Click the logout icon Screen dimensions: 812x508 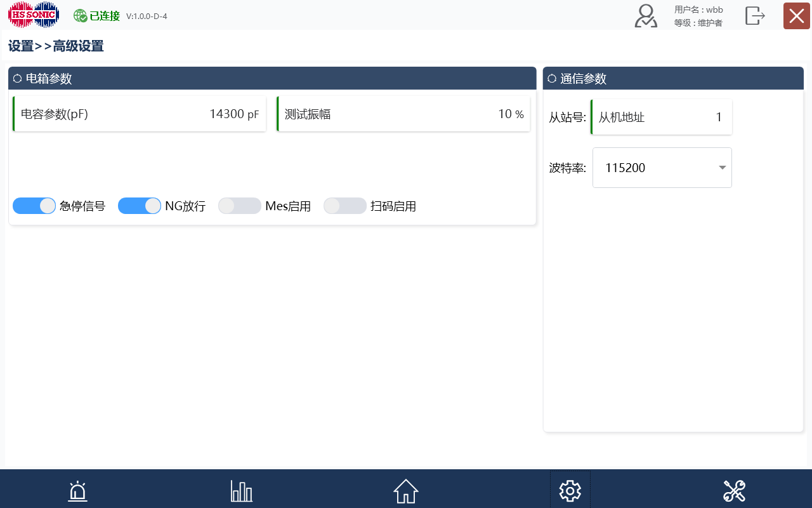tap(754, 16)
